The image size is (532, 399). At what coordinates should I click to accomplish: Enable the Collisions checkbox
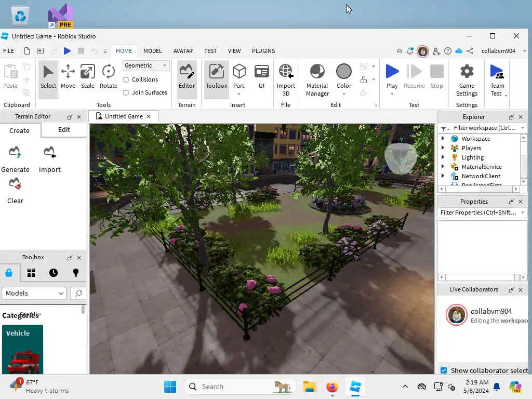pos(126,79)
